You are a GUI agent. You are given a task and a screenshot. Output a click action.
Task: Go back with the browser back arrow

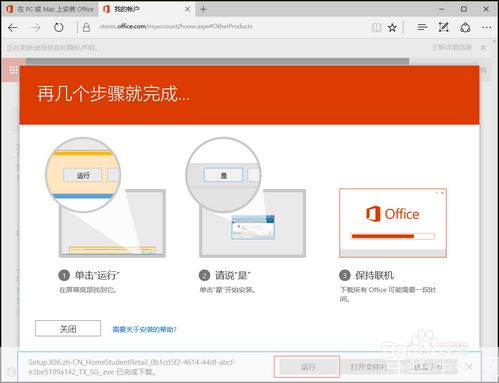[x=13, y=28]
